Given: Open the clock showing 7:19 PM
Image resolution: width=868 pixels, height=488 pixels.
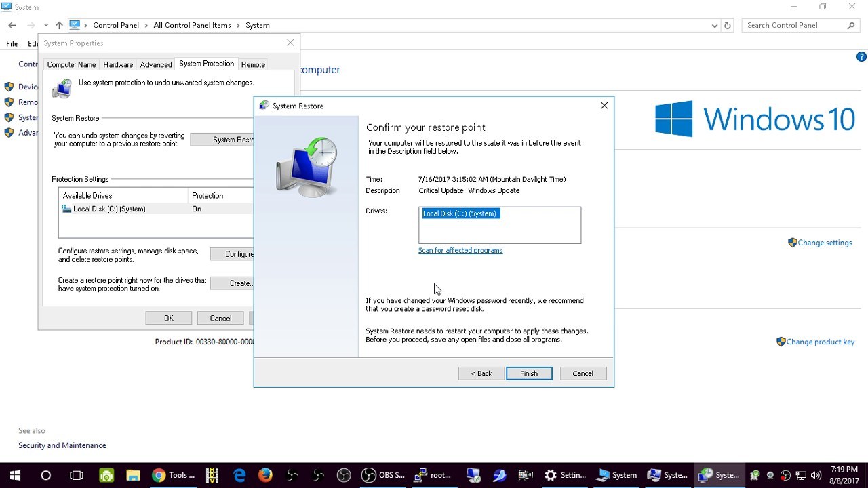Looking at the screenshot, I should point(844,475).
